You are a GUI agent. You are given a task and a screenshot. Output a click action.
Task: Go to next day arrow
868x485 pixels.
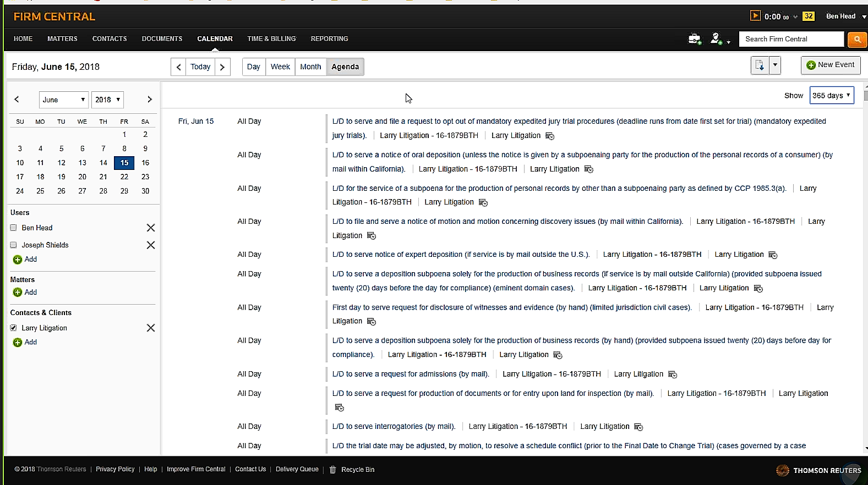tap(222, 67)
